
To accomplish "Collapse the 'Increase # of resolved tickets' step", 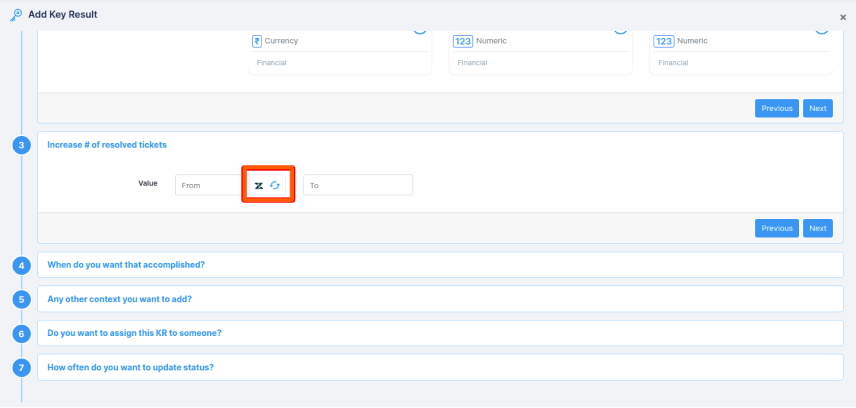I will pos(107,145).
